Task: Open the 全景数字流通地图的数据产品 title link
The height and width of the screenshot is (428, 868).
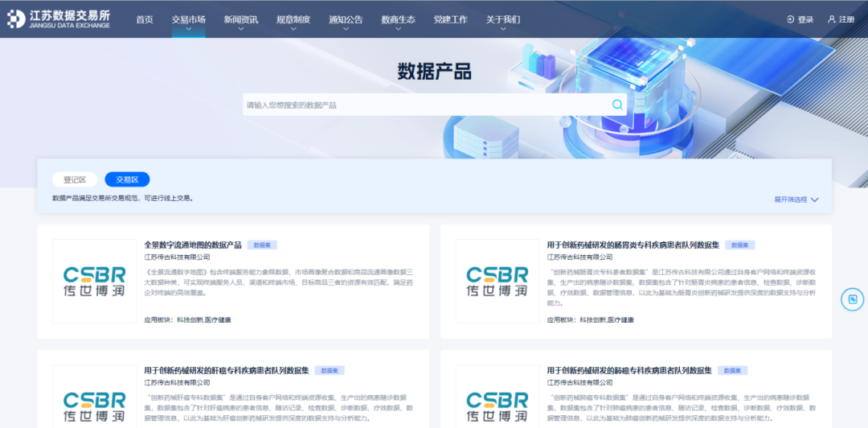Action: [193, 245]
